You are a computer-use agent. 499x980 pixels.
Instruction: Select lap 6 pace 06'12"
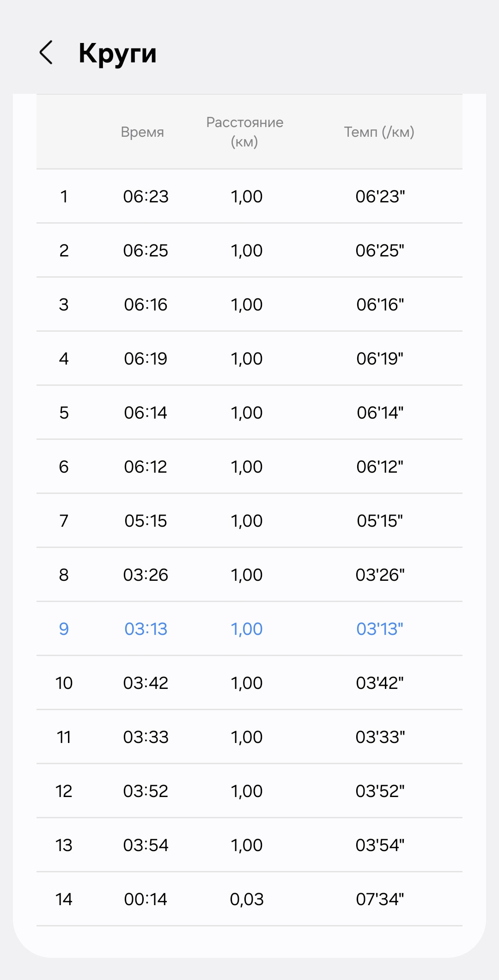tap(380, 467)
